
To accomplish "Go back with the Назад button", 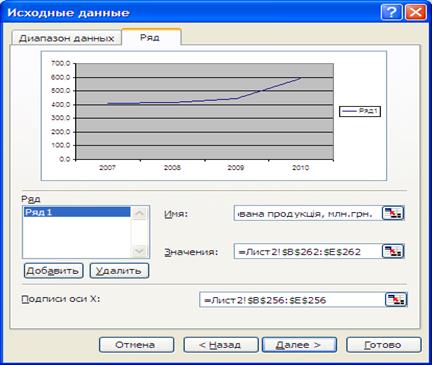I will click(x=220, y=345).
